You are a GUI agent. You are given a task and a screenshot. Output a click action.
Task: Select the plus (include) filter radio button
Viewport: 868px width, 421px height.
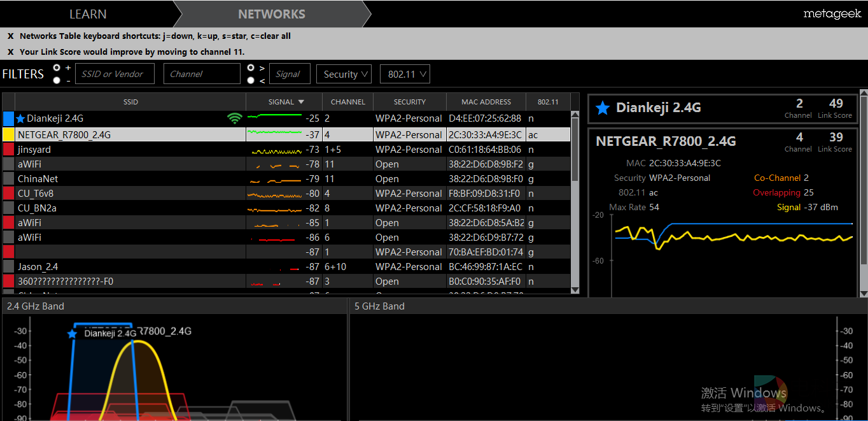point(57,68)
